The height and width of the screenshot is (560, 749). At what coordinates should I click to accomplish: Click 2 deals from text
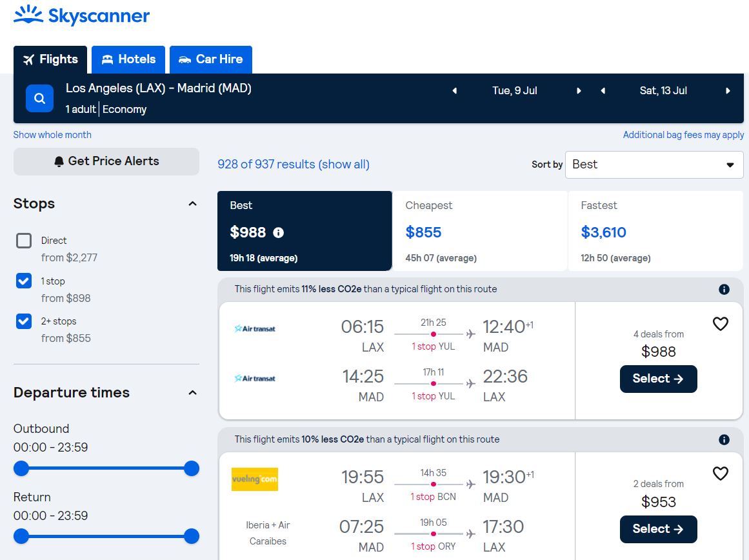point(658,484)
